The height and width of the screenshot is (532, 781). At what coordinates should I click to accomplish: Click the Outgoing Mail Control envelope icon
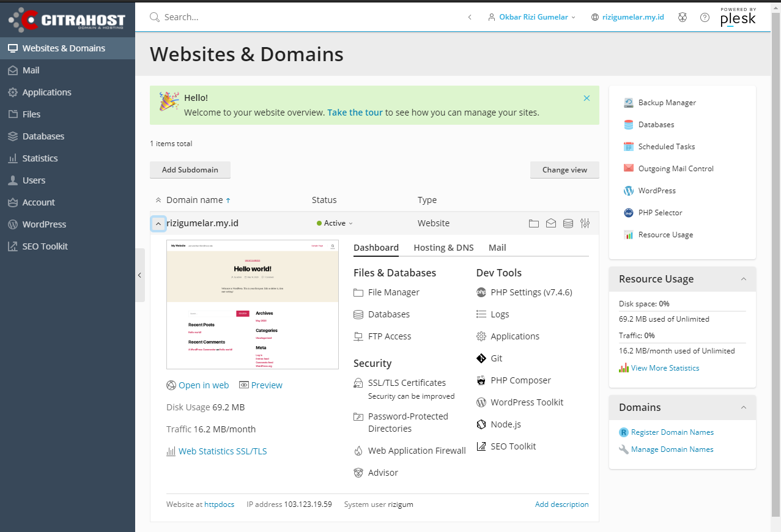(x=629, y=168)
